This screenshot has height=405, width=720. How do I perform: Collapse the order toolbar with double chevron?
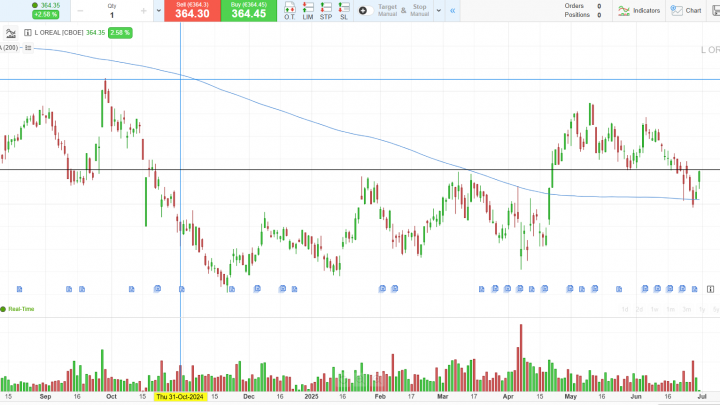click(x=453, y=11)
